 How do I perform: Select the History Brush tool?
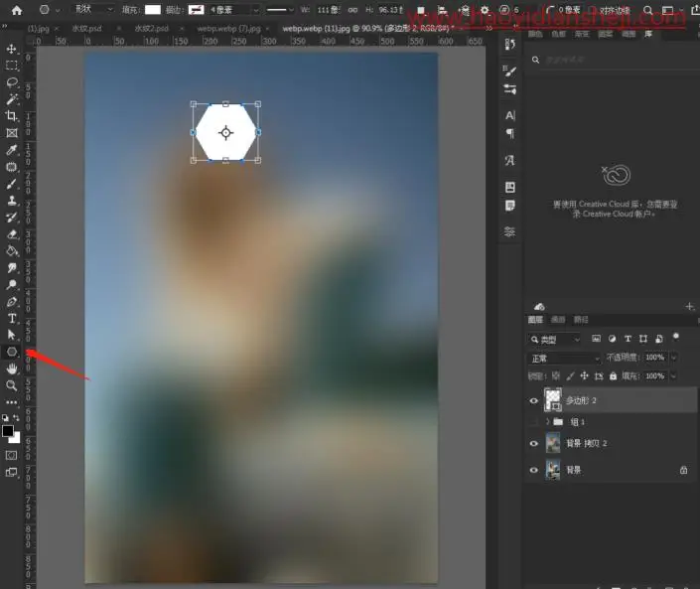click(x=12, y=218)
